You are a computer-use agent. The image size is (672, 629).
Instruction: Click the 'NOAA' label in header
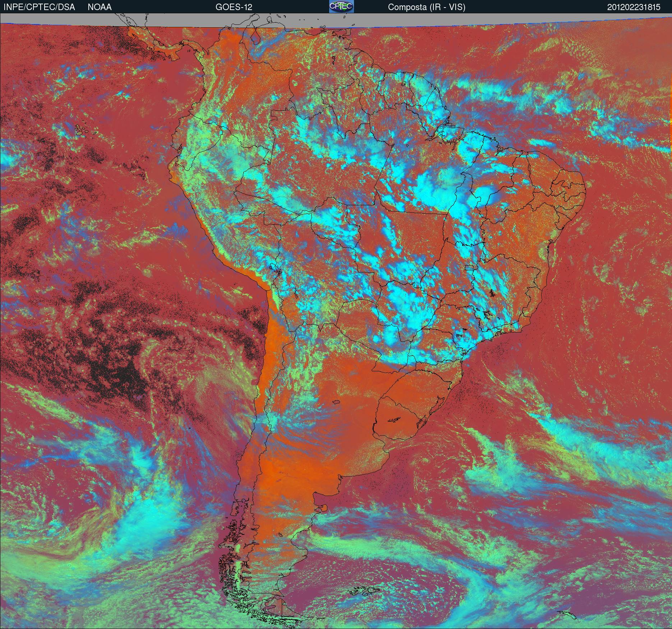pyautogui.click(x=100, y=7)
